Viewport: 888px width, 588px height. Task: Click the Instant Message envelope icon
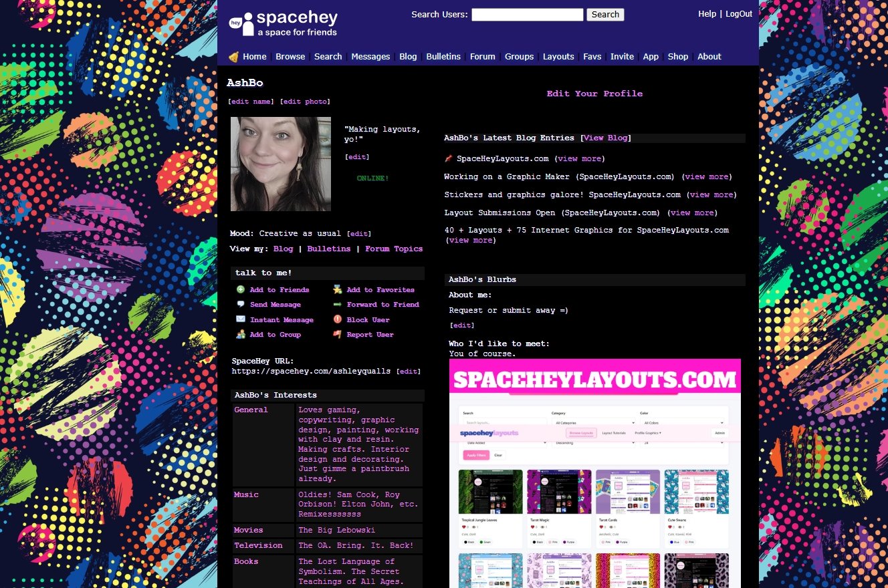[241, 319]
